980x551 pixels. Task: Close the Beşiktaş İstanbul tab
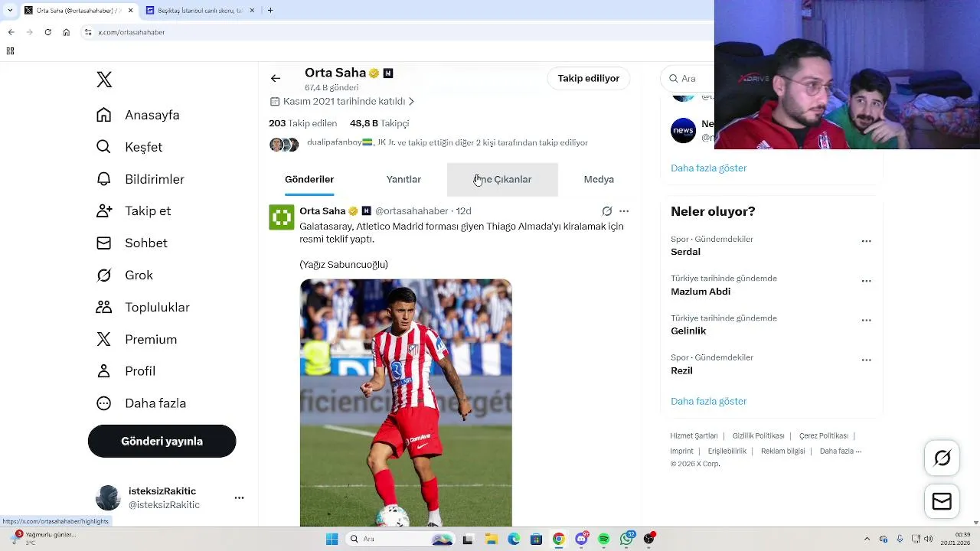click(252, 10)
